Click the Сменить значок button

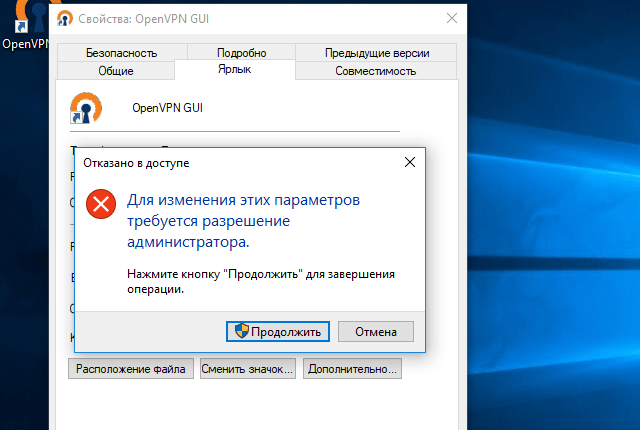pyautogui.click(x=247, y=368)
